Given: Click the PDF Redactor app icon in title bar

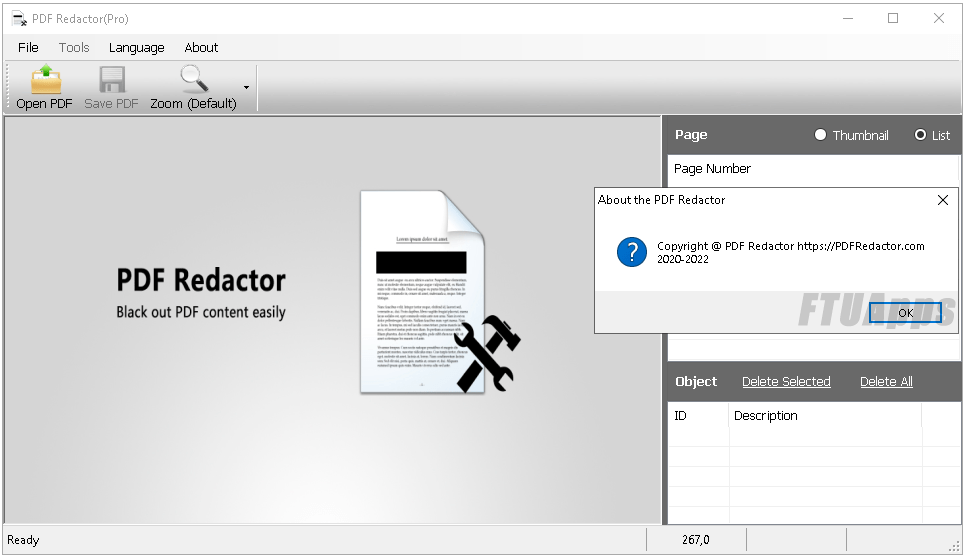Looking at the screenshot, I should (x=19, y=18).
